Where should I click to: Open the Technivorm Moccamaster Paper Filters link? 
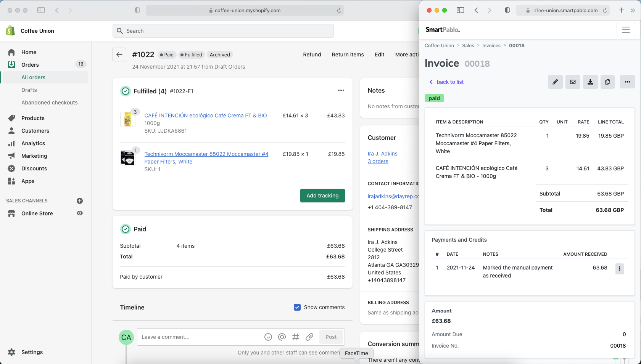click(x=206, y=158)
